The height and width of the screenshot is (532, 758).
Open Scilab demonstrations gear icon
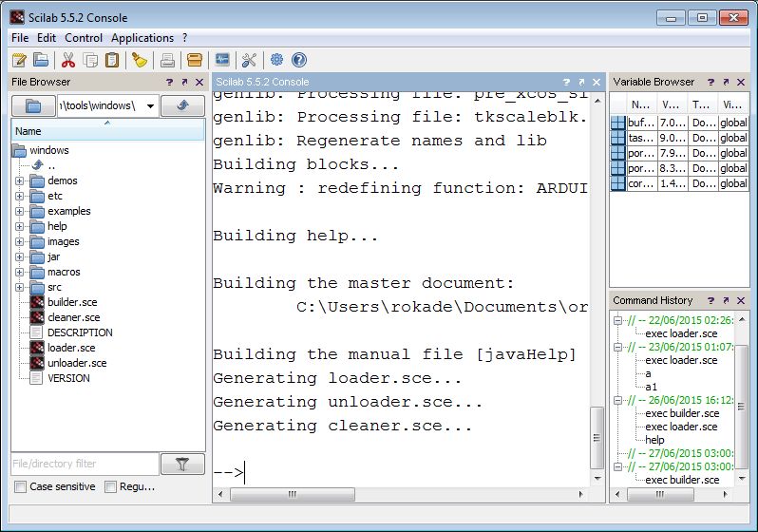276,60
